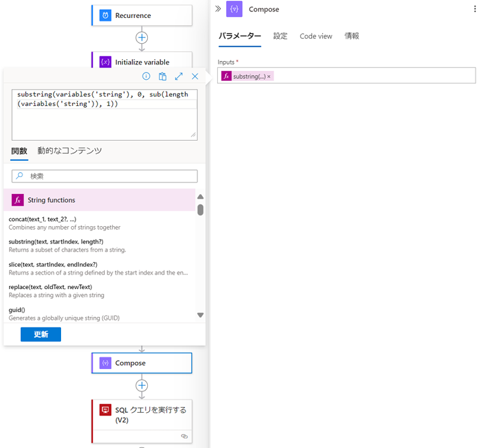The image size is (479, 448).
Task: Select the Initialize variable action card
Action: pyautogui.click(x=142, y=60)
